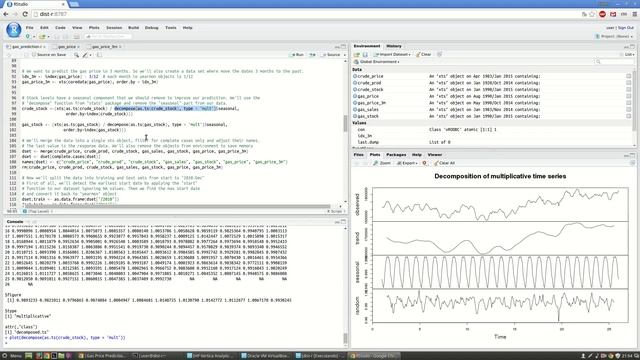The width and height of the screenshot is (640, 360).
Task: View crude_prod with its table icon
Action: click(x=629, y=83)
